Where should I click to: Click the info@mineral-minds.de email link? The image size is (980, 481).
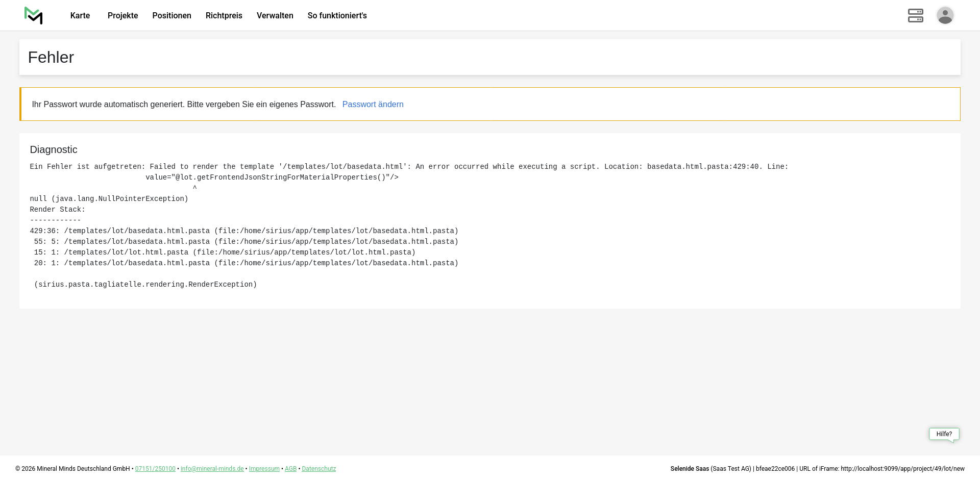212,469
